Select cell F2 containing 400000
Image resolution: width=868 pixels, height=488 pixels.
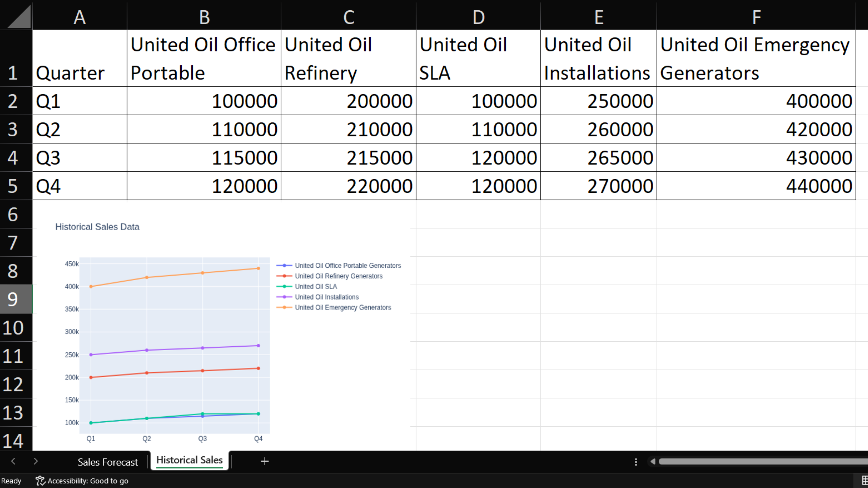coord(756,101)
